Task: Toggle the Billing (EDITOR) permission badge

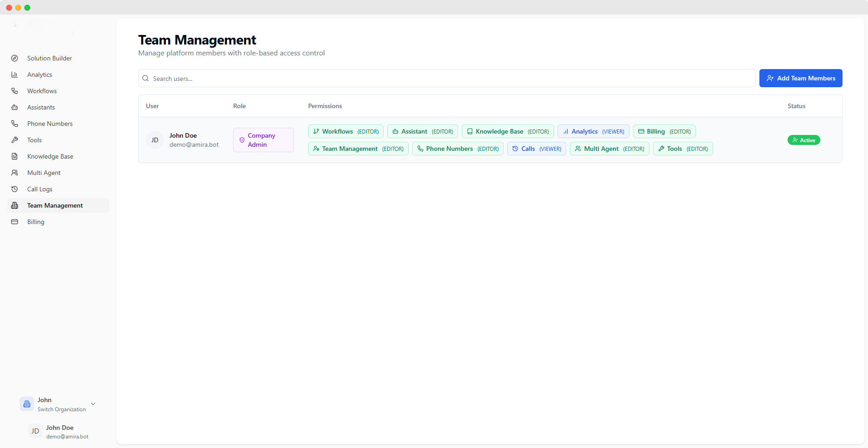Action: point(663,131)
